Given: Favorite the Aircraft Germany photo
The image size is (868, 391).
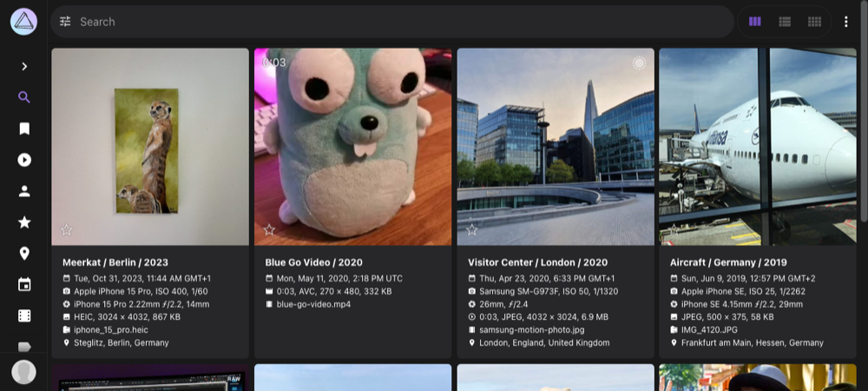Looking at the screenshot, I should (674, 229).
